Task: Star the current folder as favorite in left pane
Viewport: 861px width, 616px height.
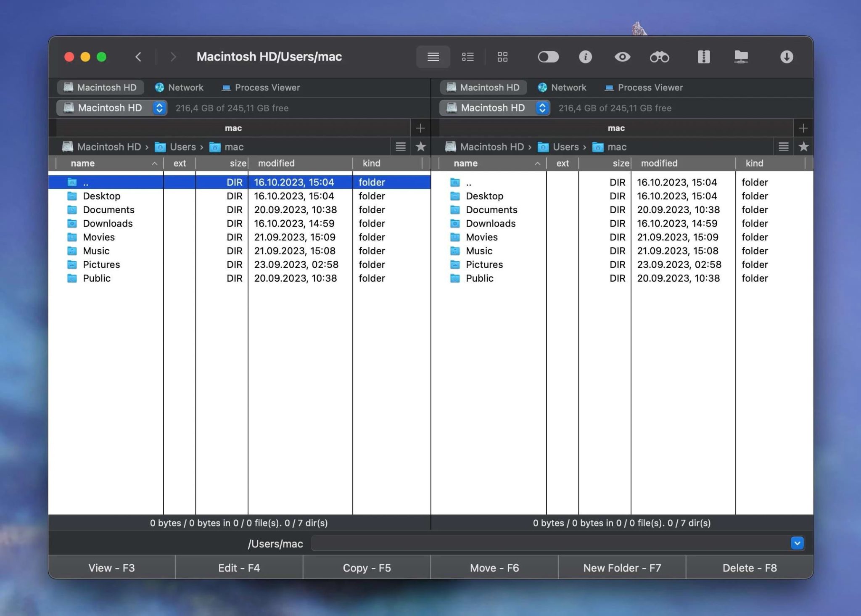Action: point(421,147)
